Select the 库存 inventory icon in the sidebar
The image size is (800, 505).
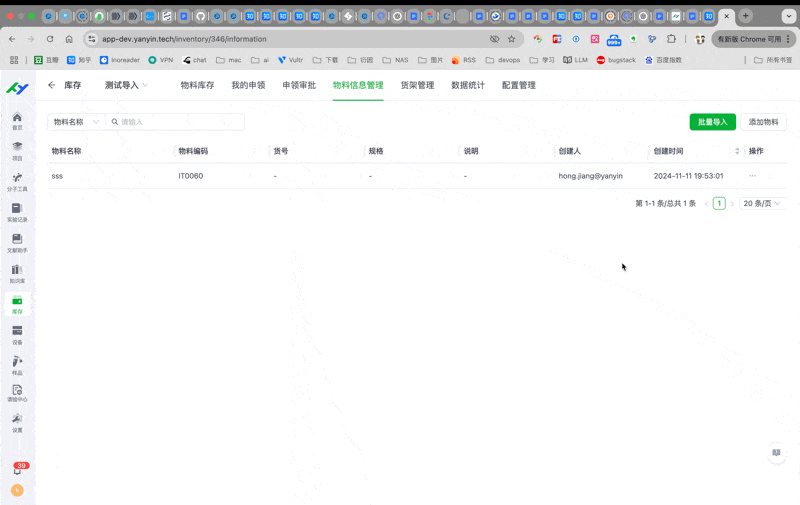point(17,305)
